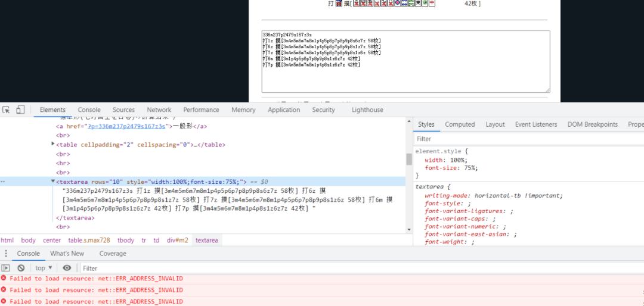Click the Elements panel vertical scrollbar thumb
This screenshot has width=644, height=306.
409,159
